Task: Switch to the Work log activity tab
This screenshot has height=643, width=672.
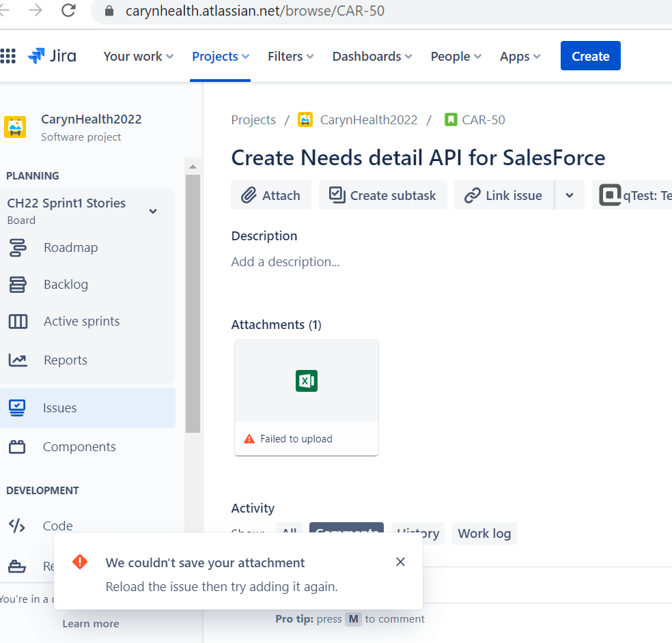Action: pos(484,533)
